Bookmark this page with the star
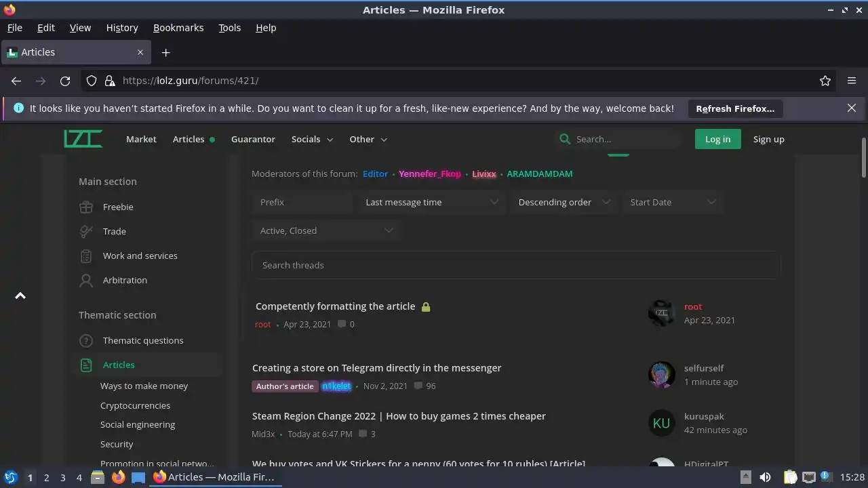This screenshot has height=488, width=868. coord(825,81)
